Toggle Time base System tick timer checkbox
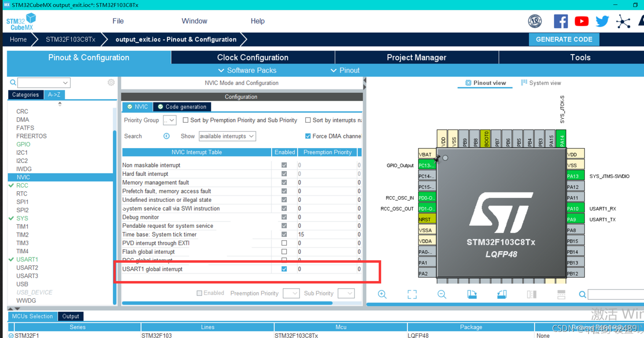Image resolution: width=644 pixels, height=338 pixels. point(284,234)
